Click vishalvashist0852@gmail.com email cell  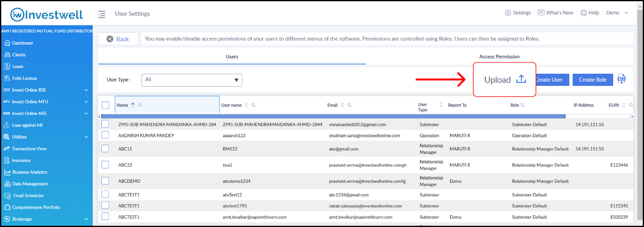point(357,125)
